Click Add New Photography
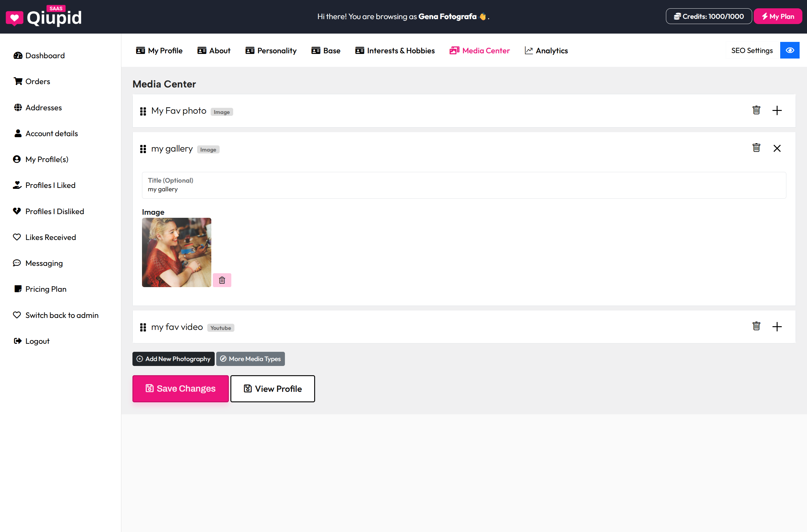The width and height of the screenshot is (807, 532). click(173, 359)
